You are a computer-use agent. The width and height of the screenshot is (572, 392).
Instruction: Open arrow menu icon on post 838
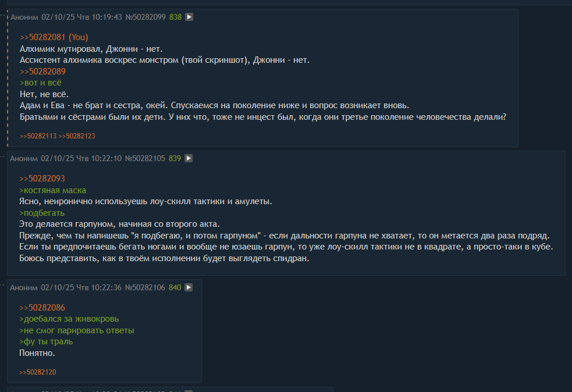pyautogui.click(x=189, y=17)
